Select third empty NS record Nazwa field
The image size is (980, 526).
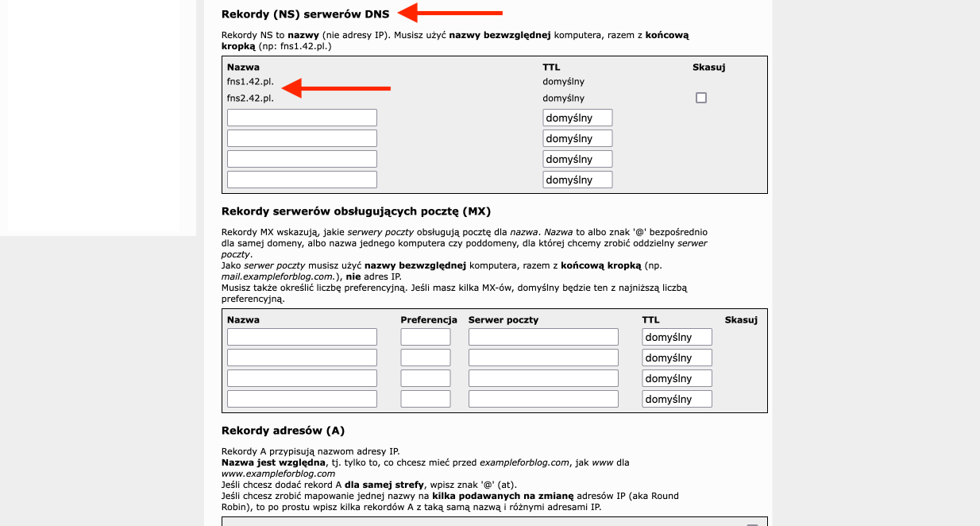point(302,159)
